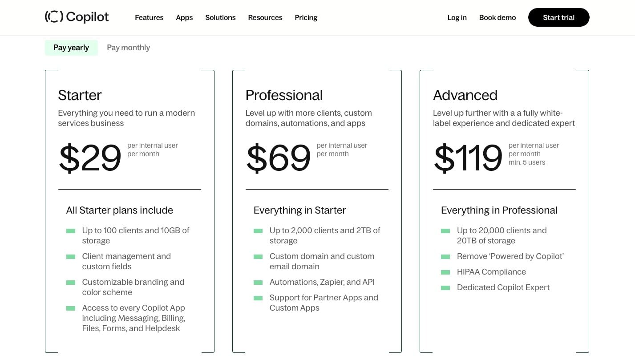Click green bullet beside Dedicated Copilot Expert
The width and height of the screenshot is (635, 364).
(x=445, y=288)
